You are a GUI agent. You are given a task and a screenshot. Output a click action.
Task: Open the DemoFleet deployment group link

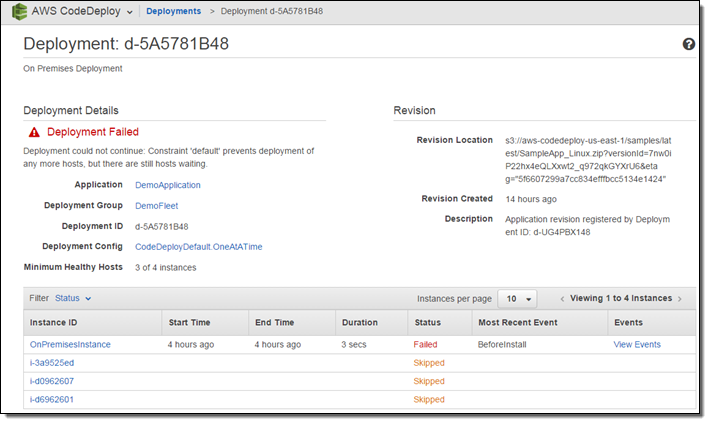click(x=155, y=205)
